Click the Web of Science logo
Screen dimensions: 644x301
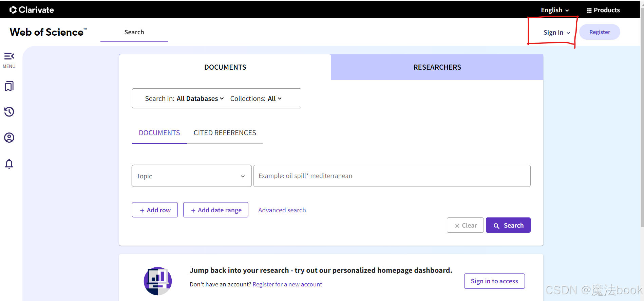click(x=48, y=32)
